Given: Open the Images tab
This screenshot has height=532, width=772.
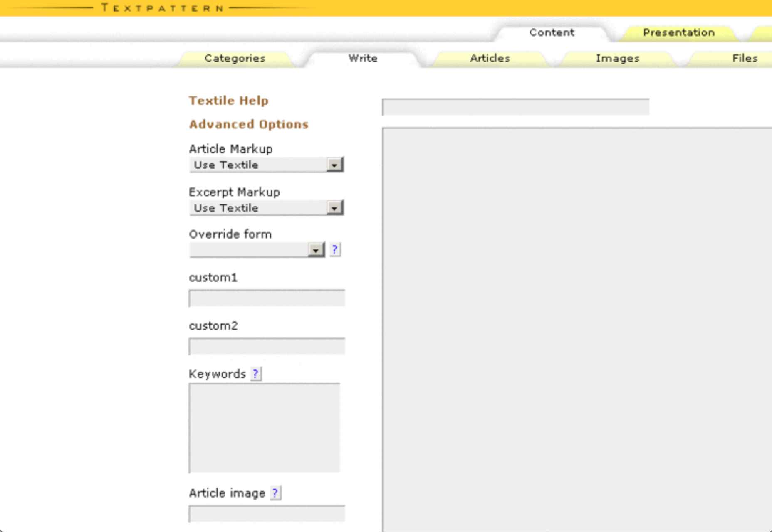Looking at the screenshot, I should pos(618,58).
